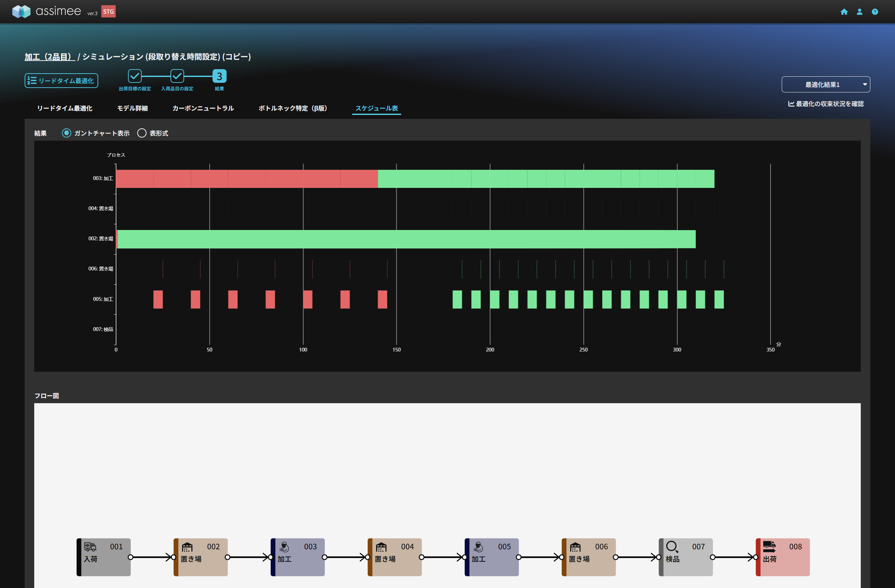Switch to モデル詳細 tab
Viewport: 895px width, 588px height.
pos(132,108)
